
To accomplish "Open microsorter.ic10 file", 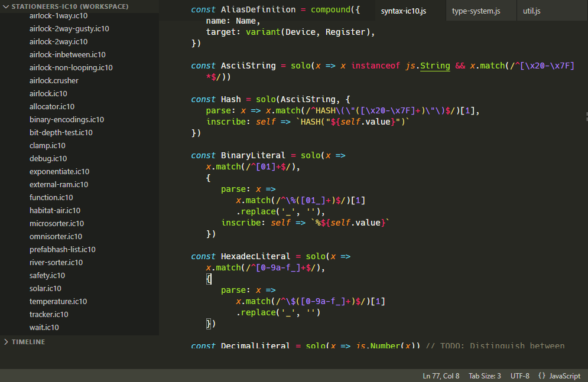I will (x=57, y=224).
